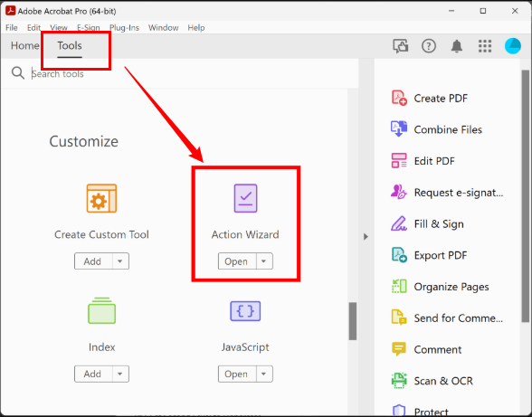Screen dimensions: 532x417
Task: Select the Create Custom Tool icon
Action: 101,198
